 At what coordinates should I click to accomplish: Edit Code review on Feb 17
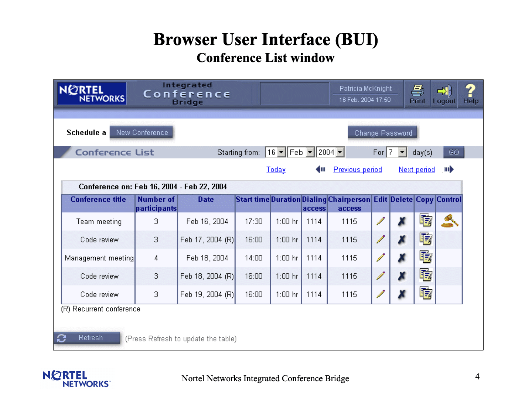click(381, 239)
